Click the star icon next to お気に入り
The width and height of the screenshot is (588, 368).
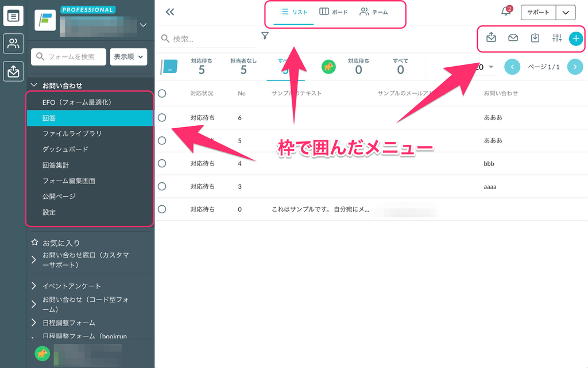point(35,242)
